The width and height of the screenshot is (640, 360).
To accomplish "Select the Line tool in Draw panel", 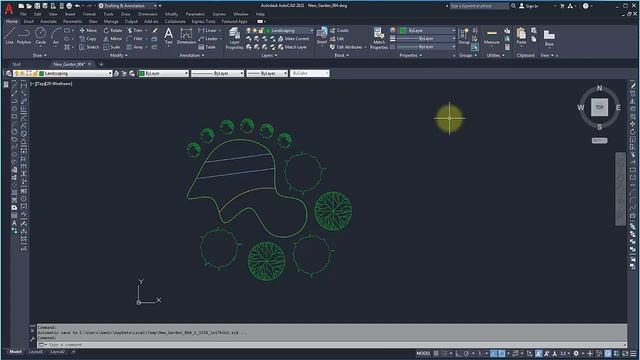I will point(9,36).
